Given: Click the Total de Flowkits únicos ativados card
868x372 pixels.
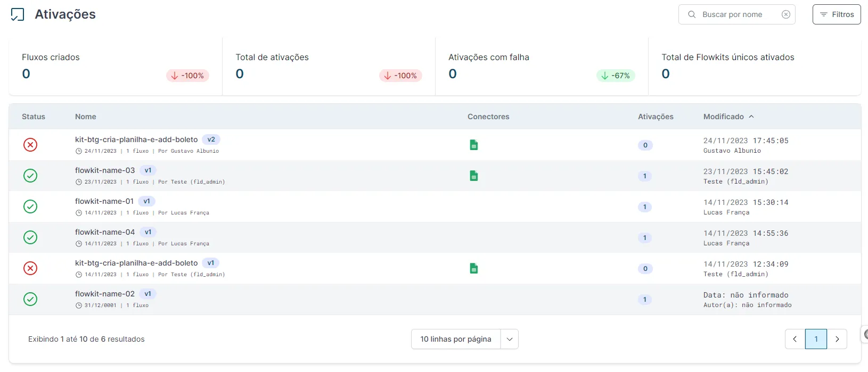Looking at the screenshot, I should tap(755, 67).
